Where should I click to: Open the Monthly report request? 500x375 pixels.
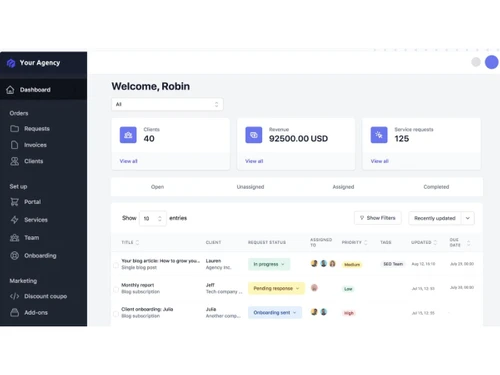(138, 285)
